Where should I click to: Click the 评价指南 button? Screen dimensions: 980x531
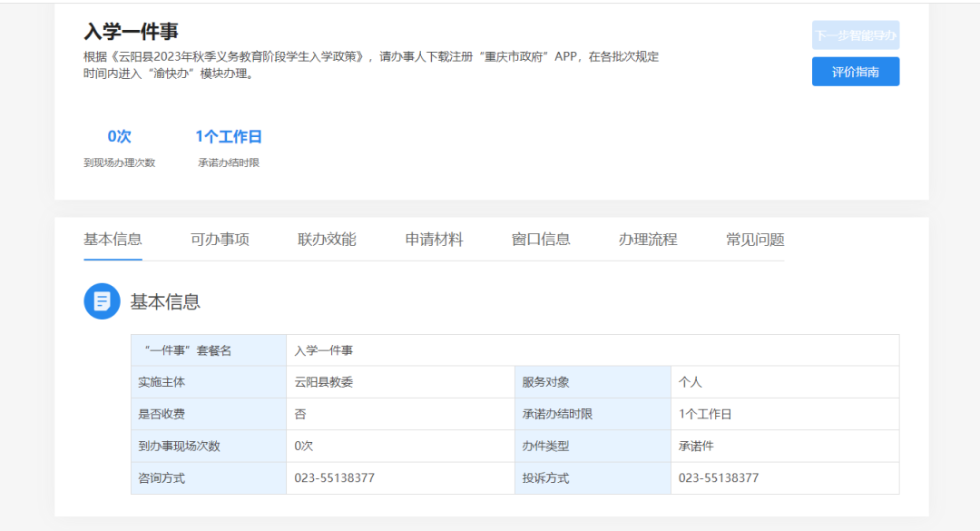click(x=855, y=72)
